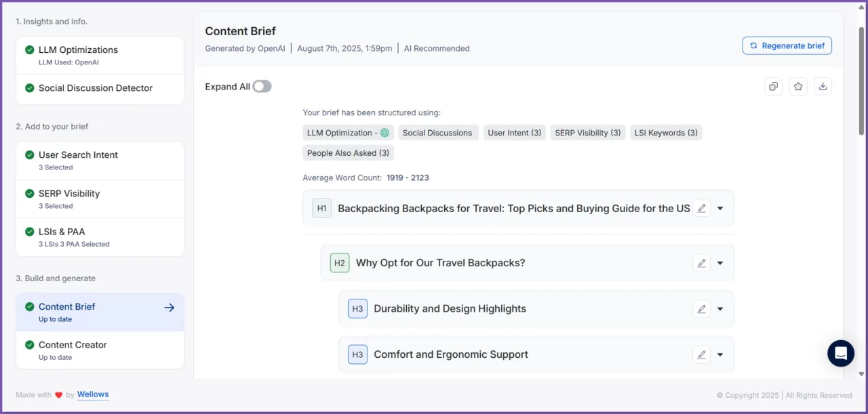Edit the 'Why Opt for Our Travel Backpacks?' heading
The image size is (868, 414).
pos(702,263)
